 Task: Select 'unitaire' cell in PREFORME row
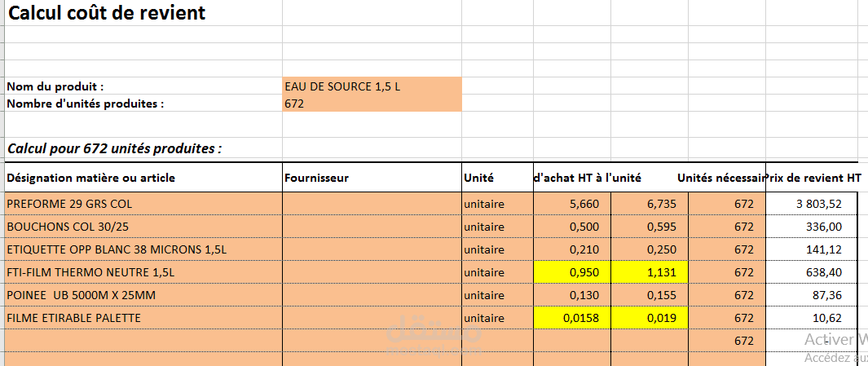coord(498,204)
